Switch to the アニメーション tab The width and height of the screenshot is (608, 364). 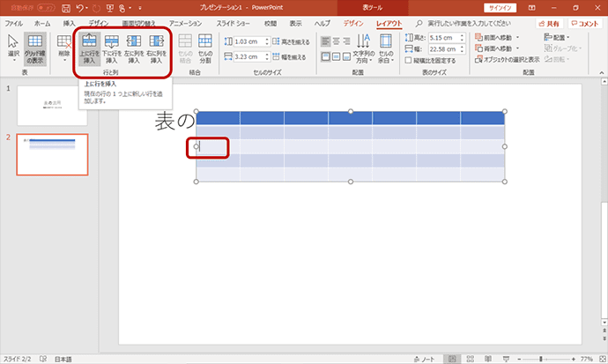point(185,24)
